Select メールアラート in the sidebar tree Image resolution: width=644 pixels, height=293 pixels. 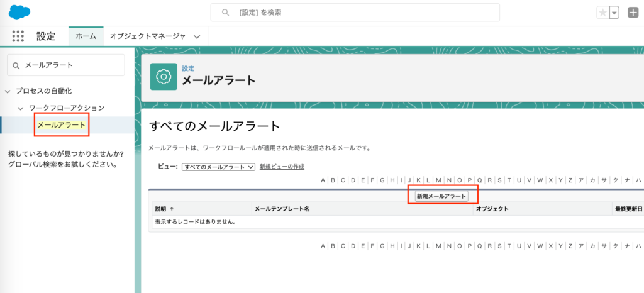tap(61, 125)
